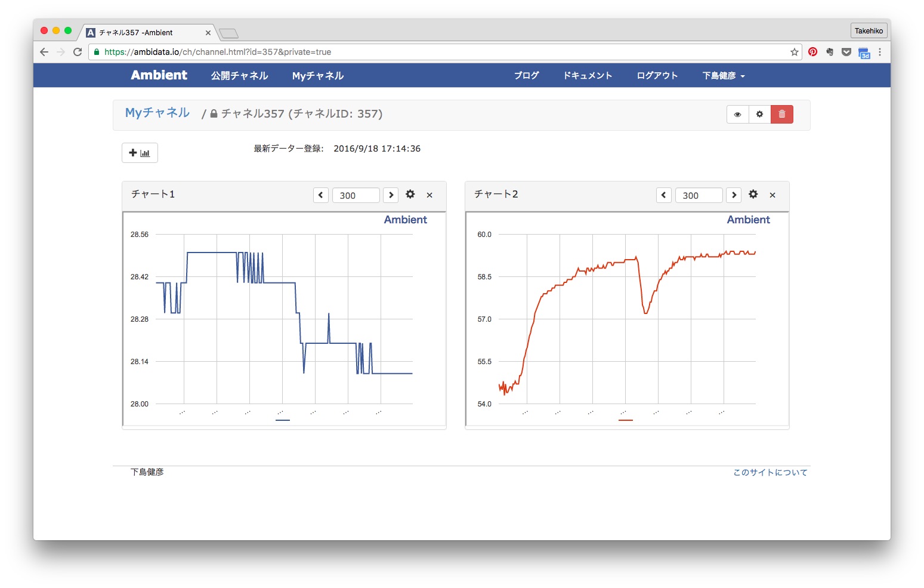Click the orange legend marker below チャート2
Viewport: 924px width, 588px height.
pos(626,420)
